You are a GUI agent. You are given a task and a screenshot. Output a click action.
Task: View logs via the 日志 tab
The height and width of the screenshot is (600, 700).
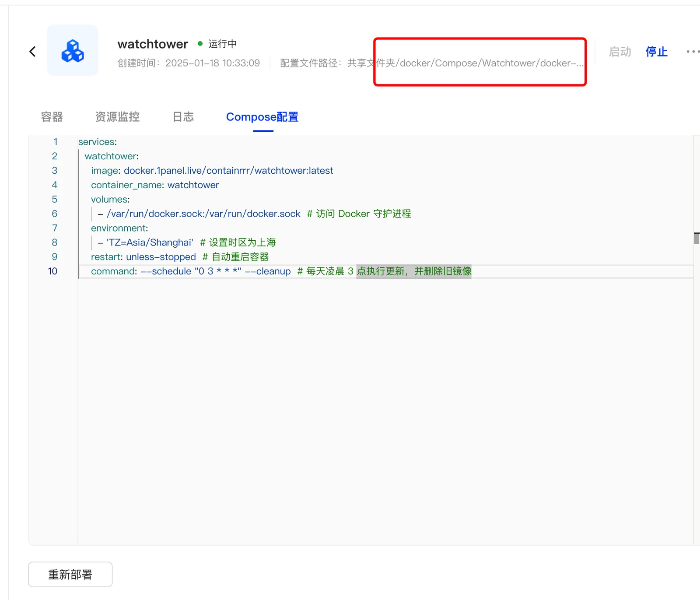coord(183,117)
